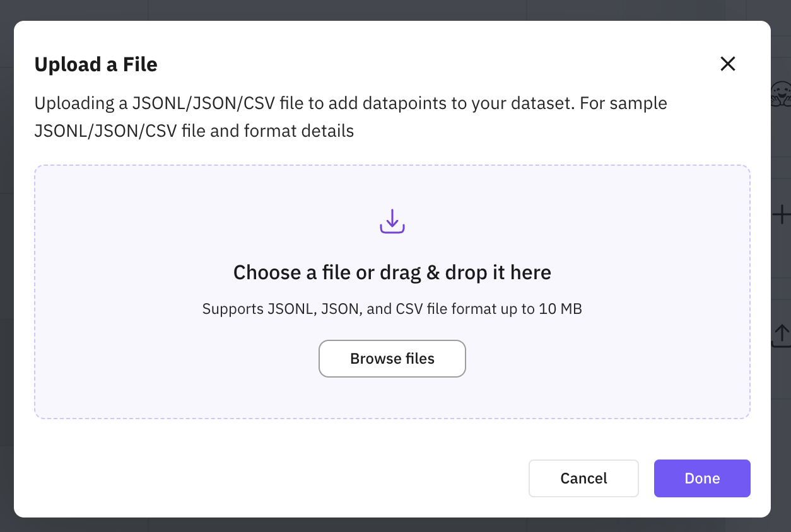
Task: Confirm upload with the Done button
Action: tap(702, 478)
